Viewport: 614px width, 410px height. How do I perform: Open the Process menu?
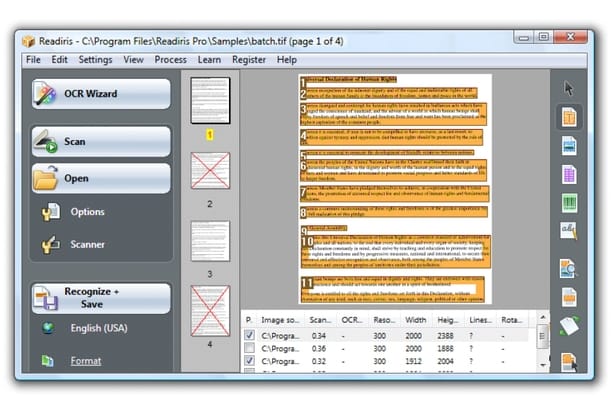click(x=170, y=60)
